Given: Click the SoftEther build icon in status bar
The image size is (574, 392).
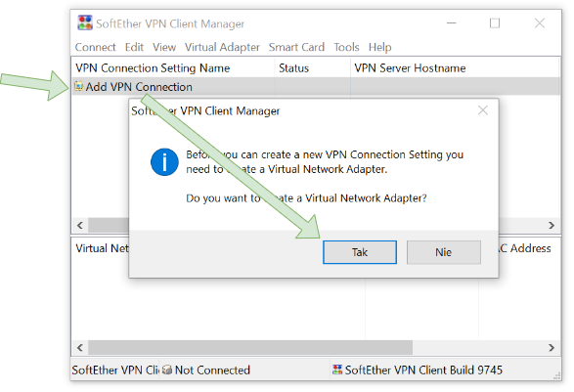Looking at the screenshot, I should pyautogui.click(x=337, y=370).
